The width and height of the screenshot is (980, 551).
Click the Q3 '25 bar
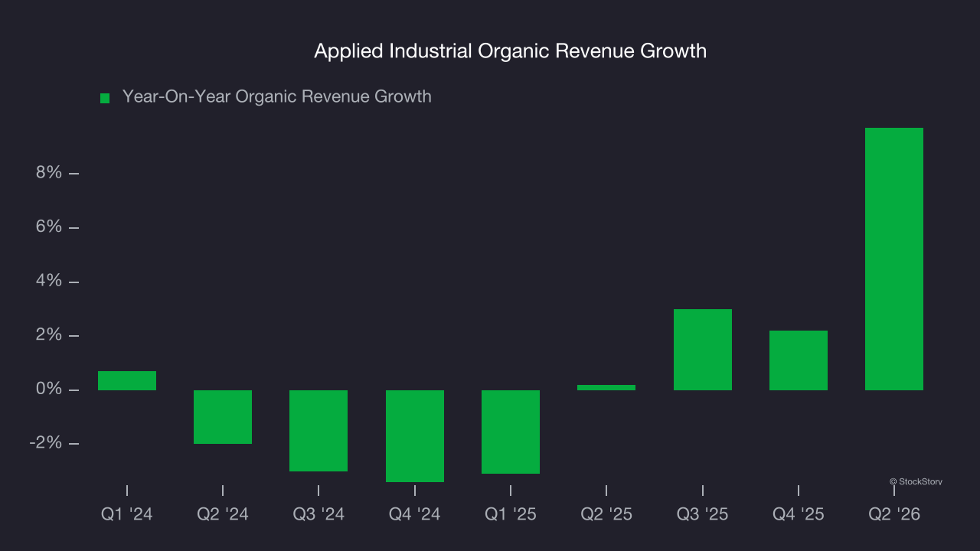(x=703, y=350)
